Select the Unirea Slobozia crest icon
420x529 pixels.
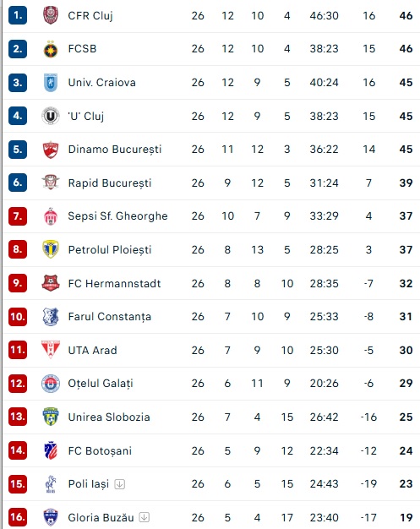51,417
